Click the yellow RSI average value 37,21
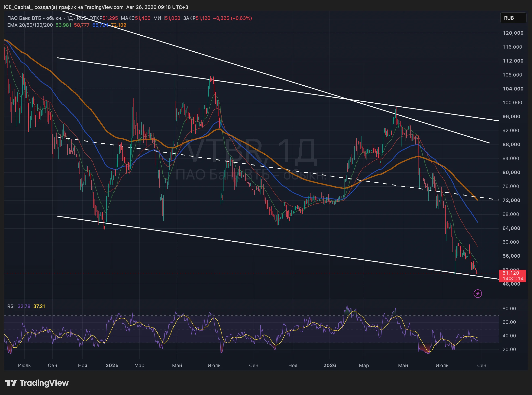The width and height of the screenshot is (532, 395). pyautogui.click(x=39, y=306)
